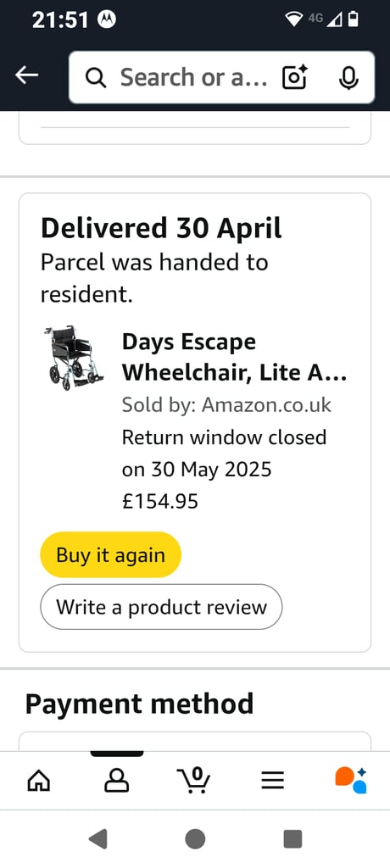Launch the Rufus AI assistant icon

(351, 781)
